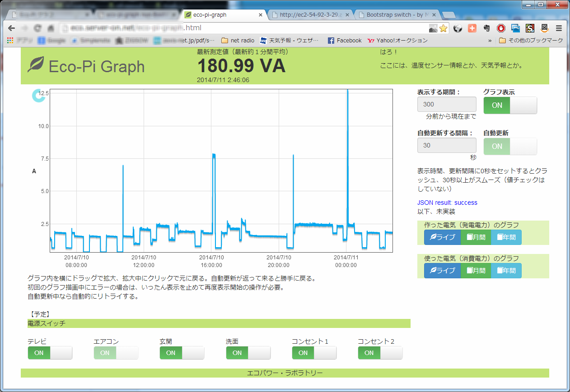Toggle the グラフ表示 ON switch
Image resolution: width=570 pixels, height=392 pixels.
[510, 105]
